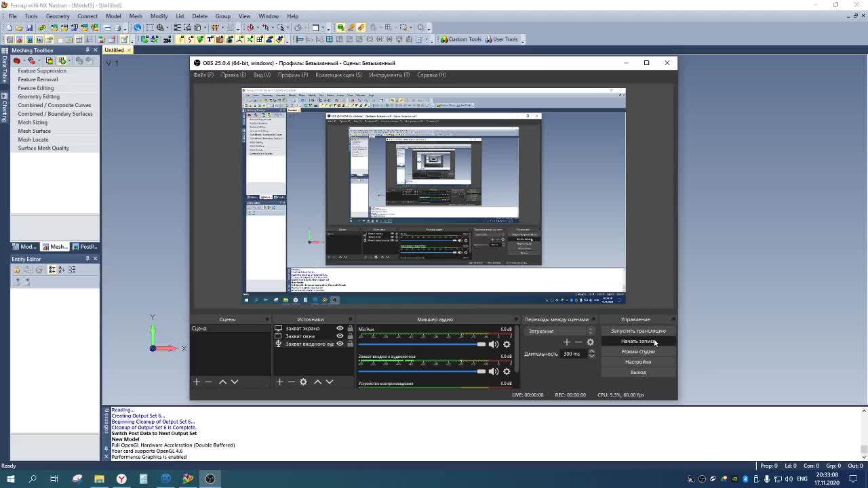
Task: Pin the Meshing Toolbox panel
Action: pyautogui.click(x=87, y=50)
